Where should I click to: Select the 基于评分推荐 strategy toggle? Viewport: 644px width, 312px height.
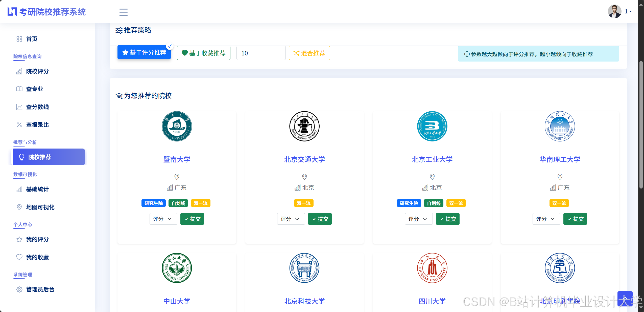(x=144, y=53)
